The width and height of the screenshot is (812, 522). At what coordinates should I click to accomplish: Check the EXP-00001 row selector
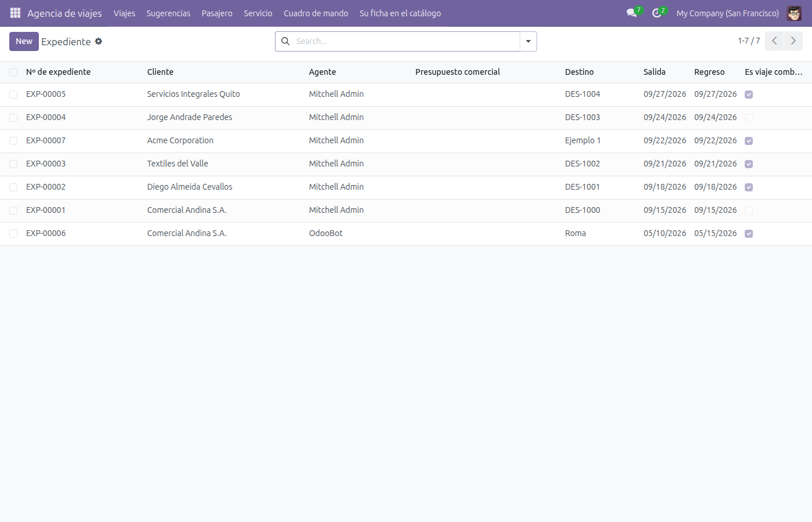tap(13, 211)
